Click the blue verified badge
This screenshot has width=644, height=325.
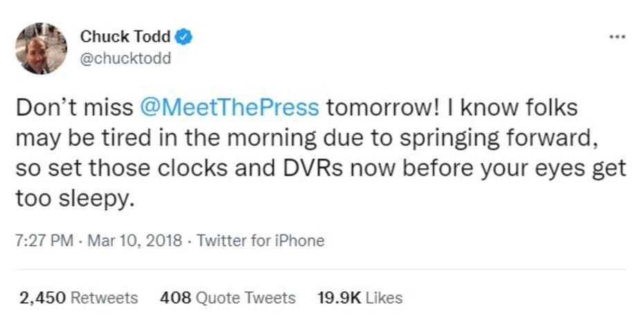point(184,36)
